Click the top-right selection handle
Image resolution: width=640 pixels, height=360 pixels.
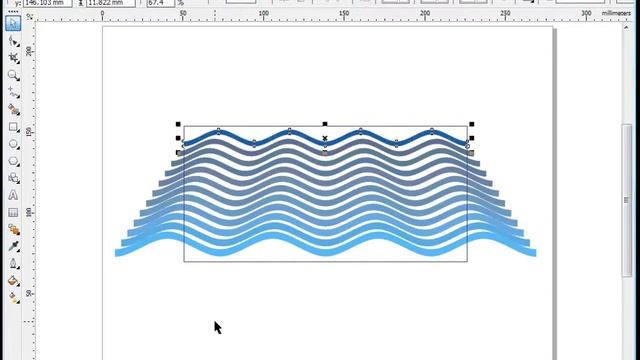[471, 124]
